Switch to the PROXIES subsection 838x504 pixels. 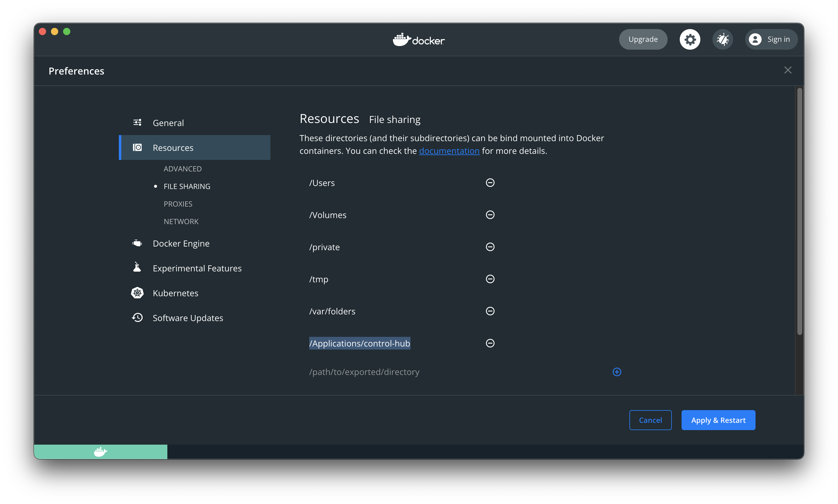tap(178, 204)
